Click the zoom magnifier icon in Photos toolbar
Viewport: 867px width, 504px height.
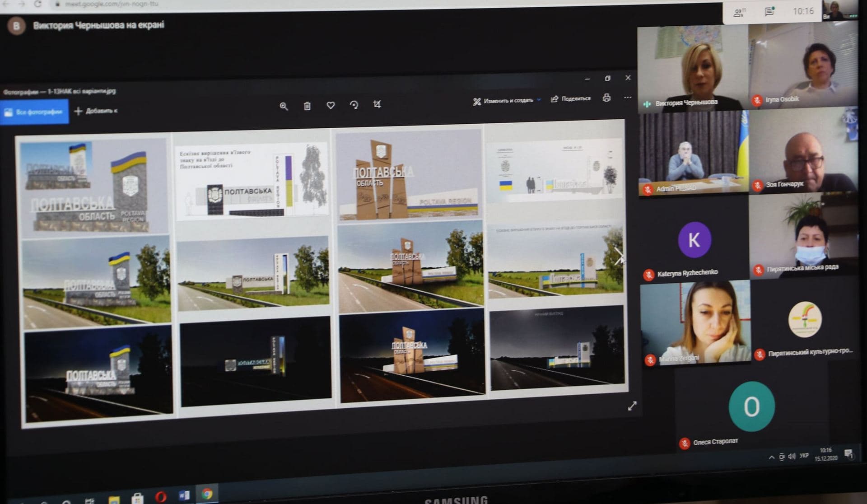pyautogui.click(x=284, y=106)
